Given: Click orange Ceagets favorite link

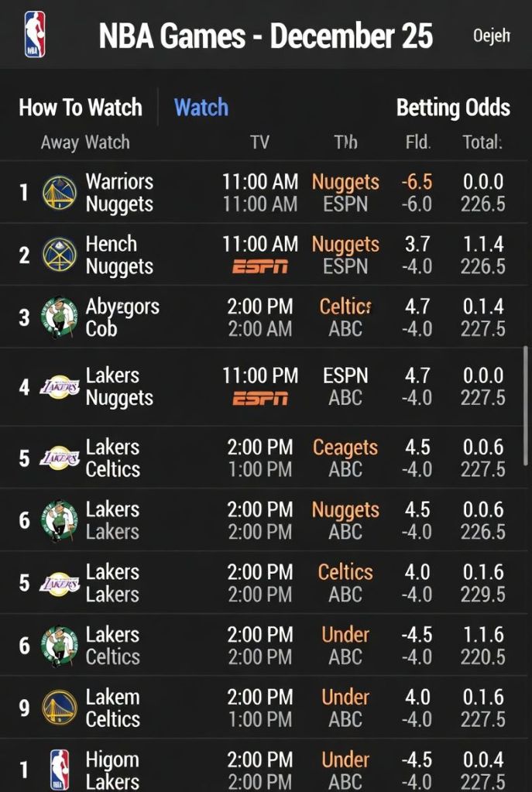Looking at the screenshot, I should [x=345, y=447].
